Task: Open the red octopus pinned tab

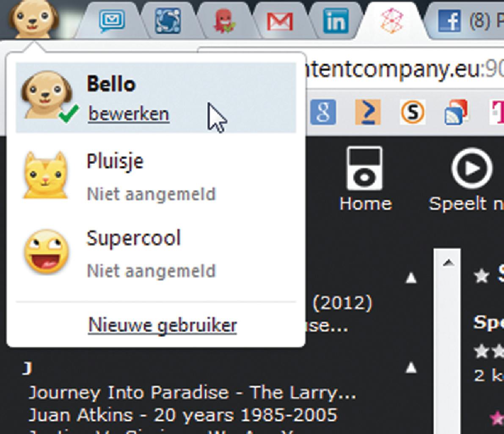Action: tap(223, 21)
